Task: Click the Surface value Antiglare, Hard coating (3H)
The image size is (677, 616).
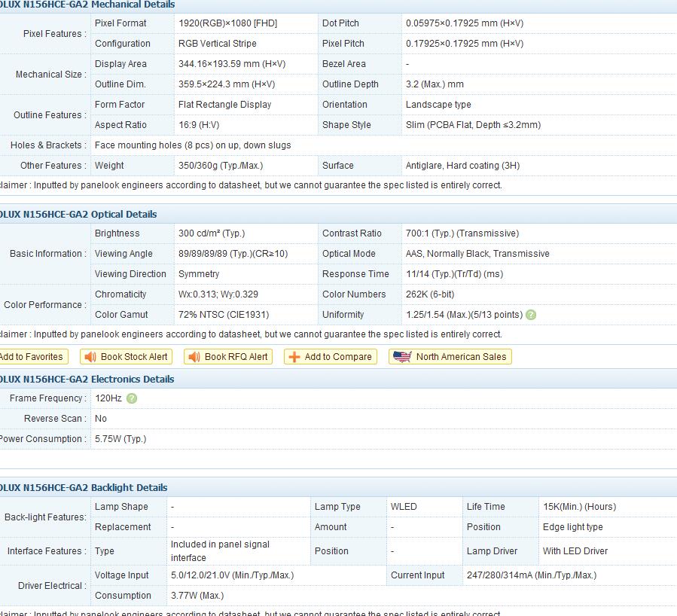Action: click(x=463, y=166)
